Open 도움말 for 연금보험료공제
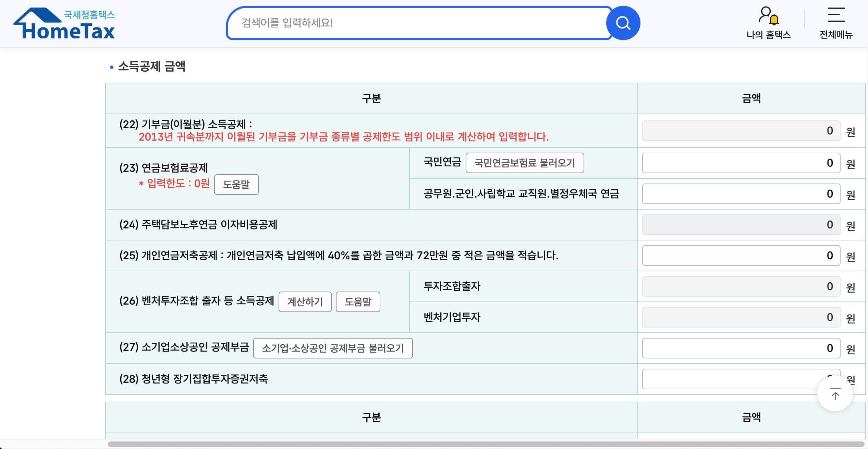This screenshot has width=868, height=449. click(x=236, y=185)
